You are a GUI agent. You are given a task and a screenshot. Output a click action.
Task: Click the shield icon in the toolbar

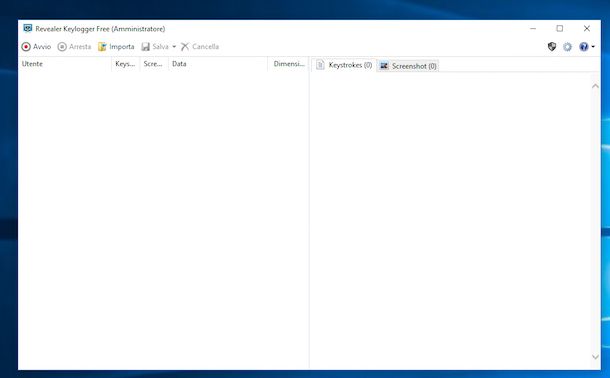[x=552, y=47]
